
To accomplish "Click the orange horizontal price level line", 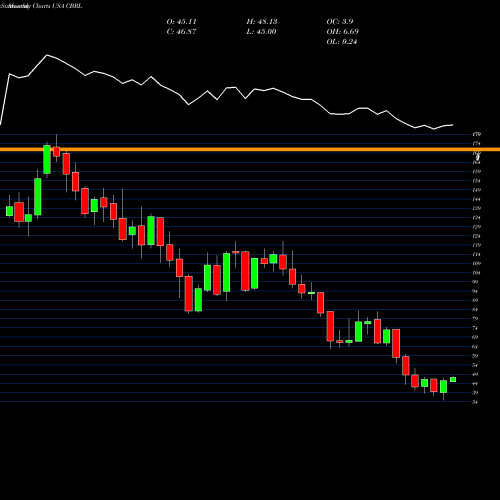I will [x=250, y=149].
